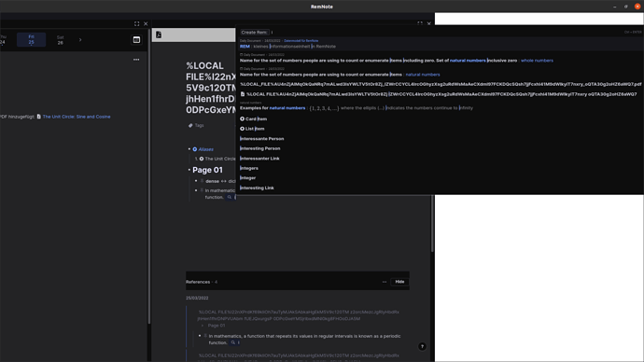Maximize the RemNote window

pos(626,7)
